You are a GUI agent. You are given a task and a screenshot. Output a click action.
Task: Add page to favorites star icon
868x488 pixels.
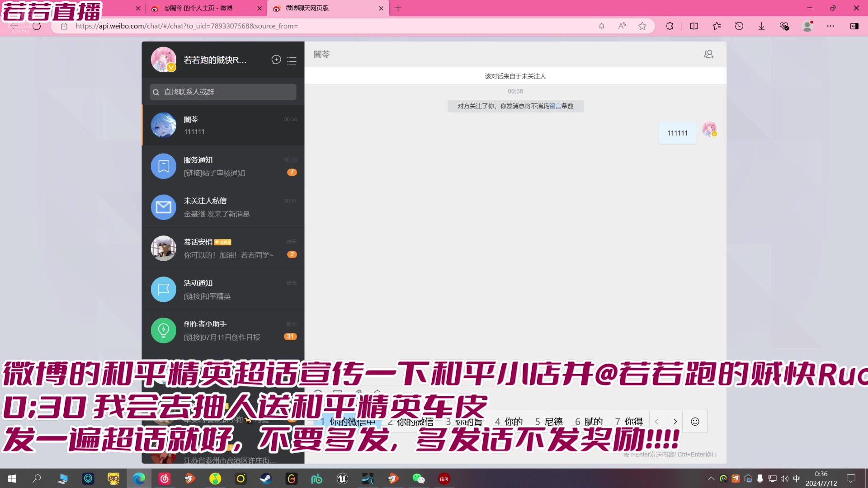(x=642, y=26)
